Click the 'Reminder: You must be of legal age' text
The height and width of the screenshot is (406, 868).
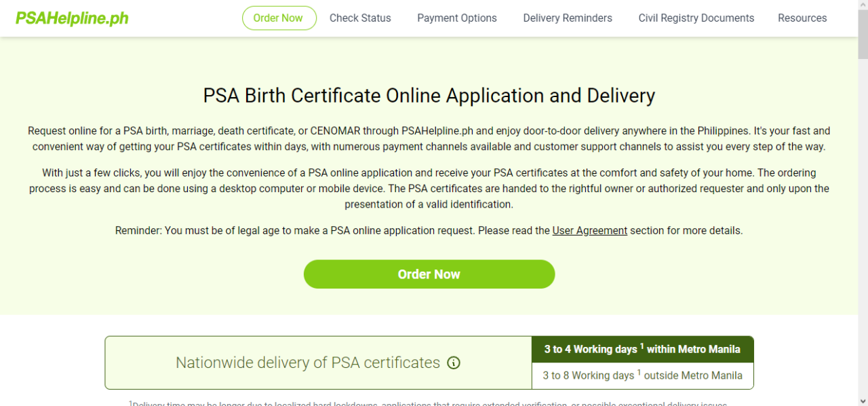click(x=429, y=231)
